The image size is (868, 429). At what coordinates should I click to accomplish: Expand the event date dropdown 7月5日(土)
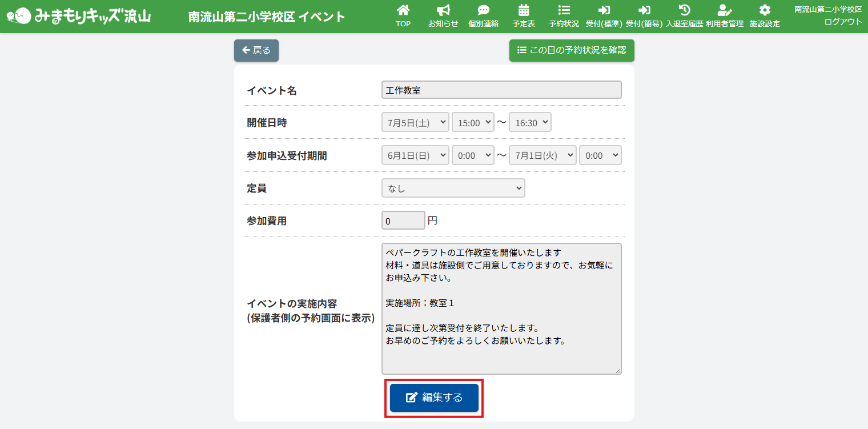415,122
